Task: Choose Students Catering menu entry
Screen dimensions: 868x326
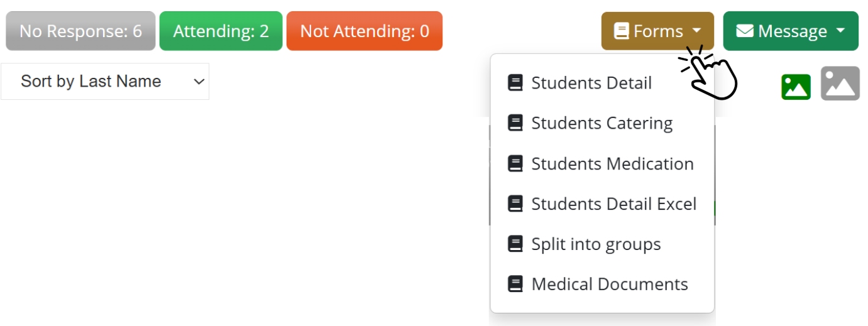Action: pyautogui.click(x=602, y=123)
